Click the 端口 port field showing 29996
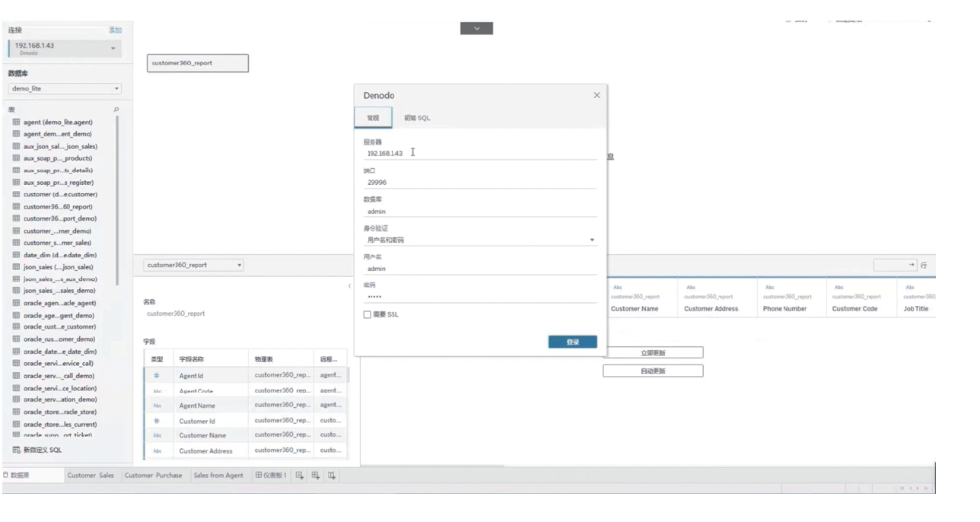 click(x=480, y=183)
